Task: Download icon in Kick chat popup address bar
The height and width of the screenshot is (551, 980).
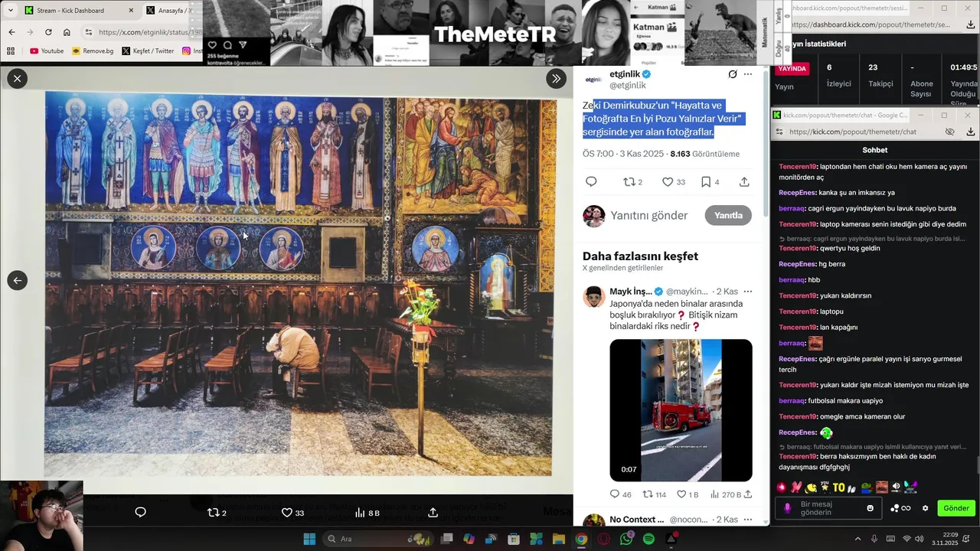Action: pyautogui.click(x=971, y=132)
